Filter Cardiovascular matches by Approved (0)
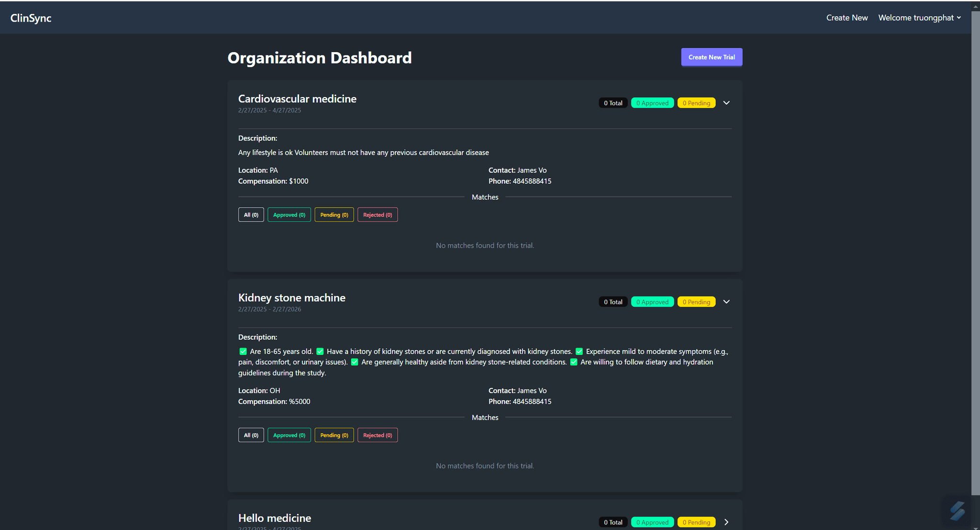Image resolution: width=980 pixels, height=530 pixels. pyautogui.click(x=289, y=215)
